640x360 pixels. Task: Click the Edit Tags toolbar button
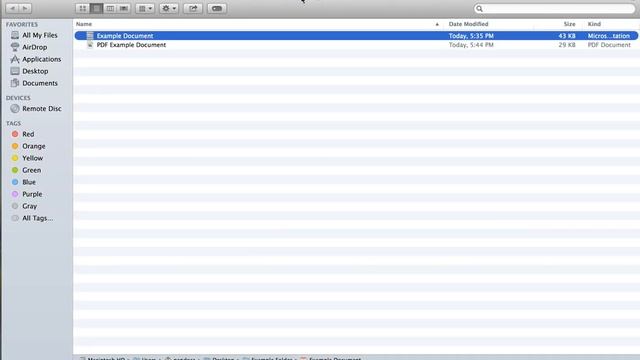point(217,8)
